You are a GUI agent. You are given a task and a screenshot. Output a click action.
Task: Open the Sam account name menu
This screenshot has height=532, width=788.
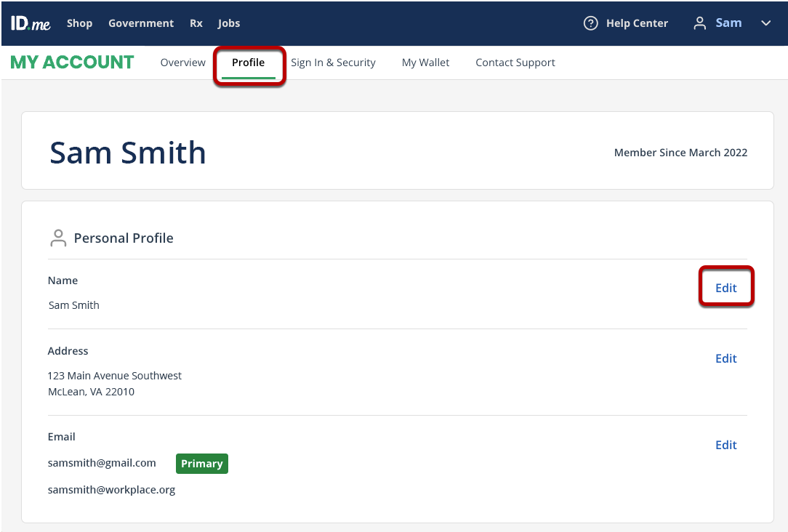(x=728, y=23)
